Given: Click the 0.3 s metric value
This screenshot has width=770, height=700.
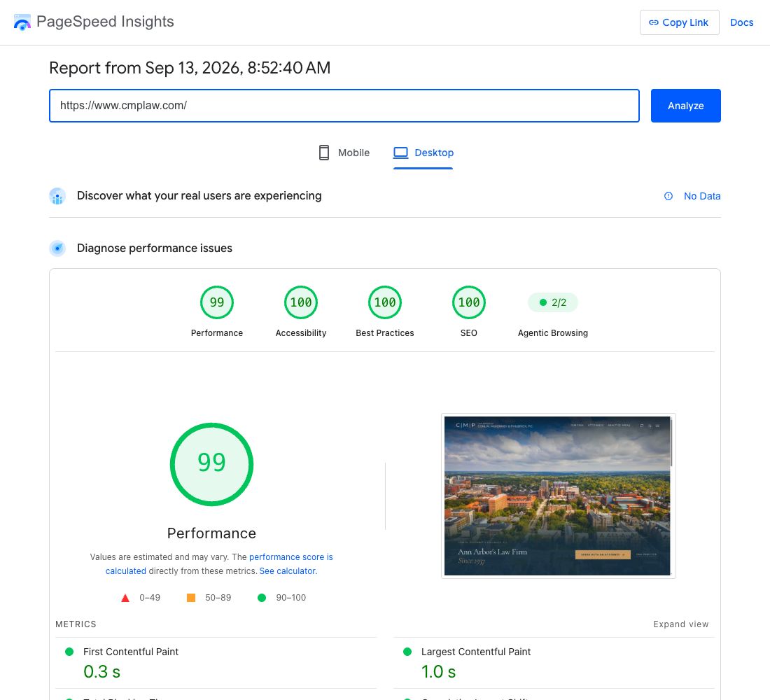Looking at the screenshot, I should click(x=101, y=671).
